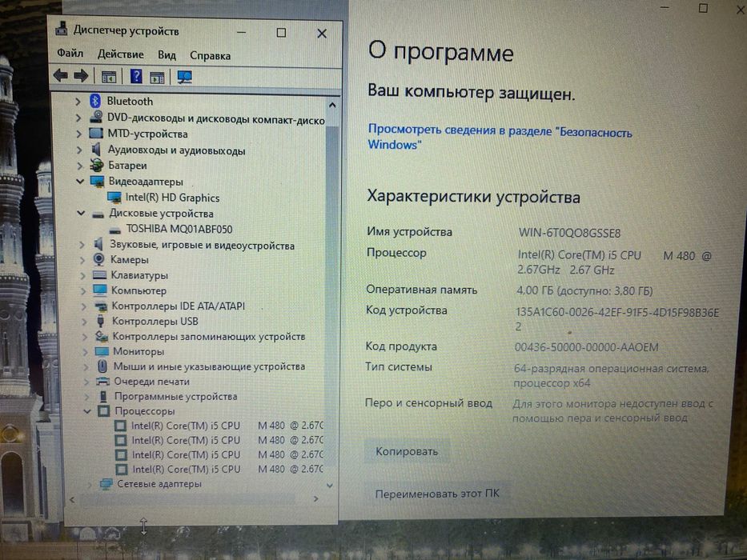
Task: Select the first Intel Core i5 CPU entry
Action: pos(220,426)
